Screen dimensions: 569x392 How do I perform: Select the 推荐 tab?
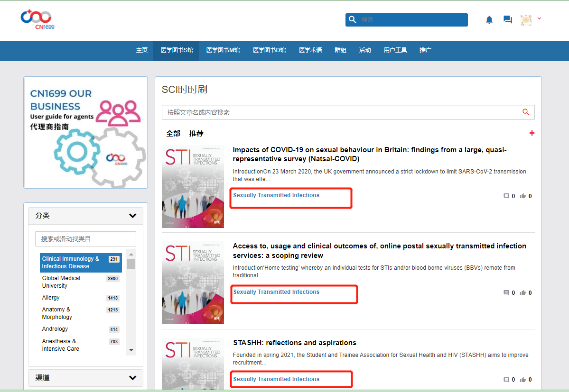click(196, 134)
